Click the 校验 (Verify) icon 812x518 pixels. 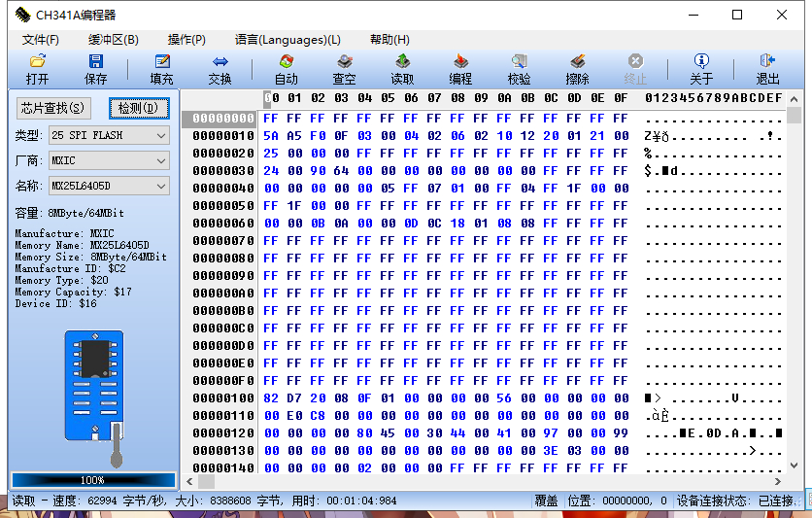pos(519,61)
